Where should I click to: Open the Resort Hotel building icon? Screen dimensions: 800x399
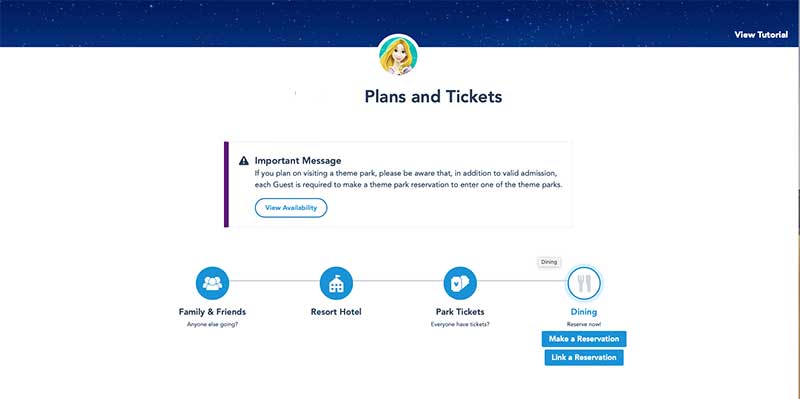click(x=336, y=283)
